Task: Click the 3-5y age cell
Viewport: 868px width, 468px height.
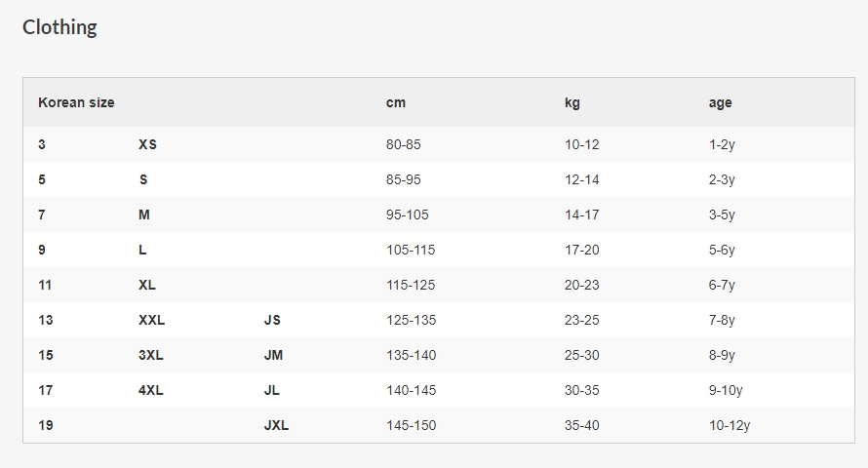Action: pyautogui.click(x=722, y=214)
